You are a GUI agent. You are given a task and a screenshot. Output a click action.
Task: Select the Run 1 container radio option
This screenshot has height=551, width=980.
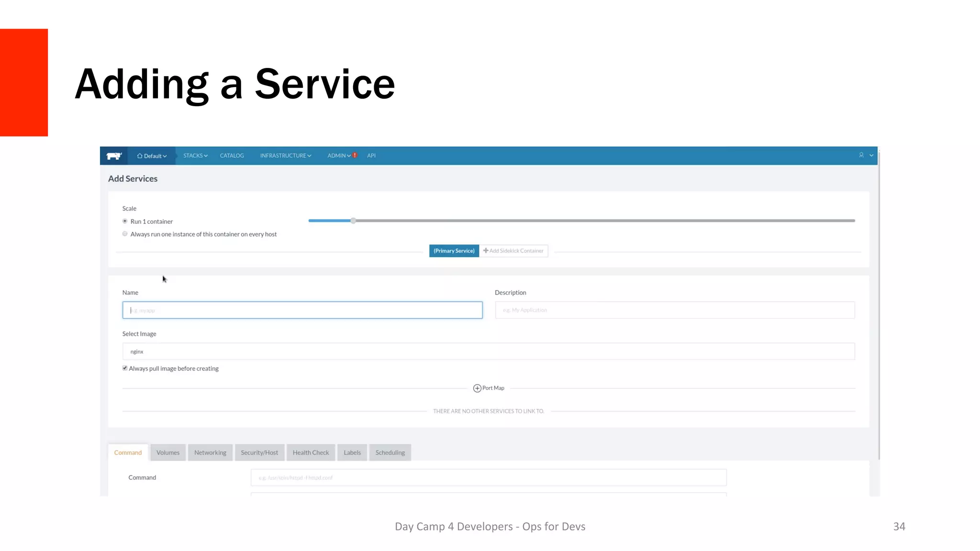point(125,221)
